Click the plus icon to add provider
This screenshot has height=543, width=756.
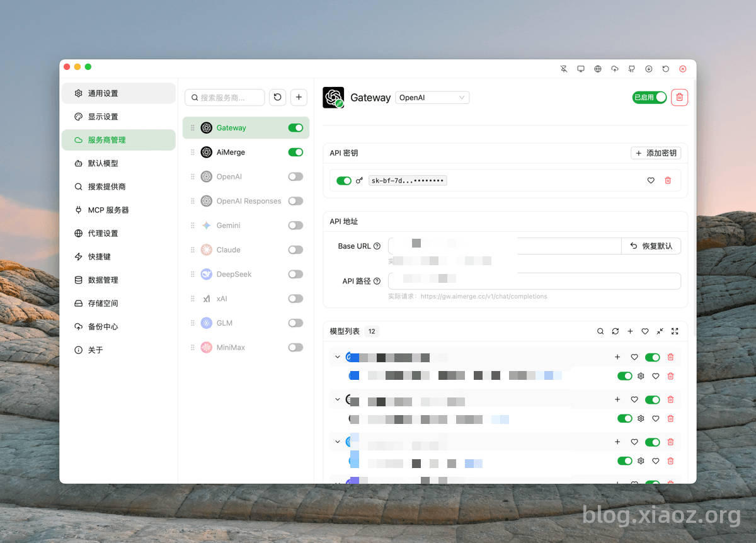click(299, 98)
